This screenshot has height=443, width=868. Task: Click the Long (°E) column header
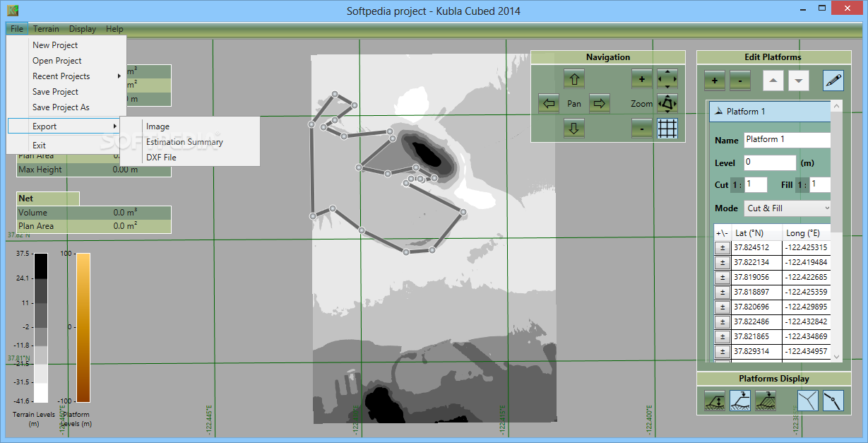tap(807, 232)
